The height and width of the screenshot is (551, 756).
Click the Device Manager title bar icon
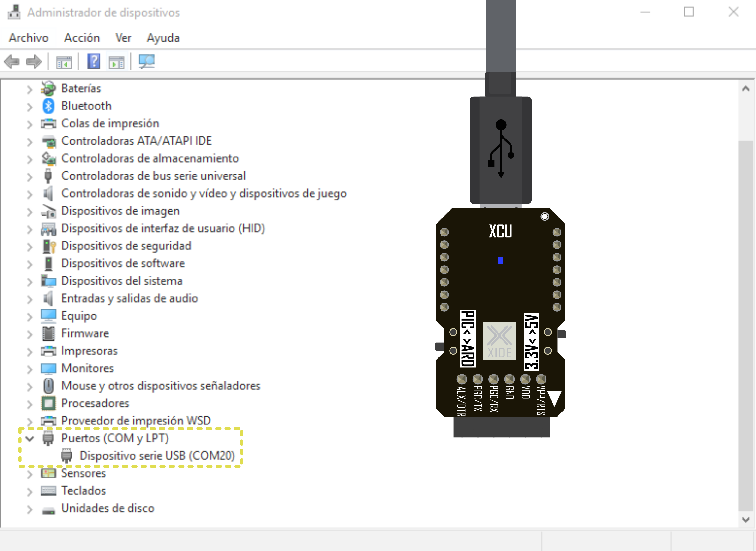point(14,12)
